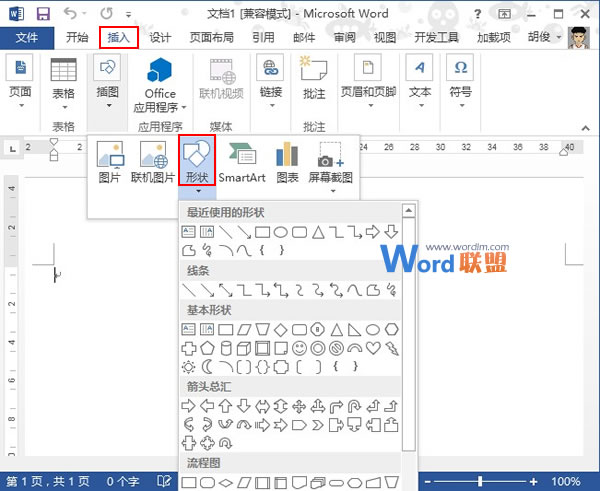Click the zoom in plus button
The width and height of the screenshot is (600, 491).
(x=533, y=481)
